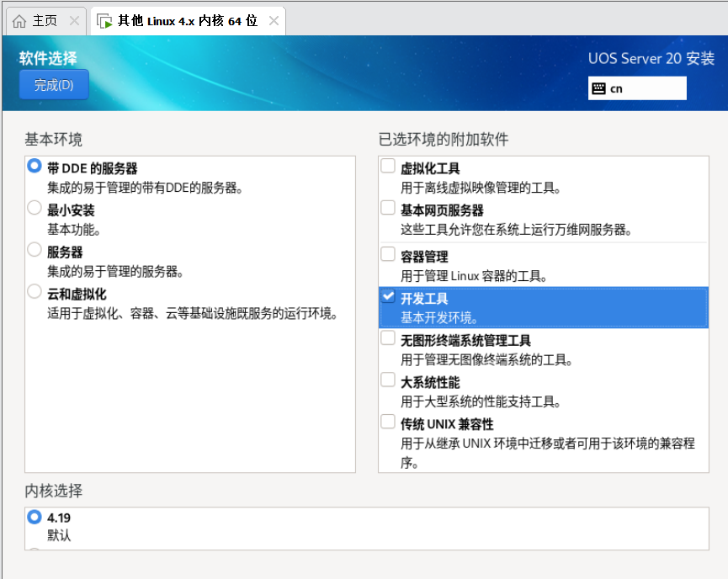This screenshot has width=728, height=579.
Task: Enable the 基本网页服务器 checkbox
Action: [388, 208]
